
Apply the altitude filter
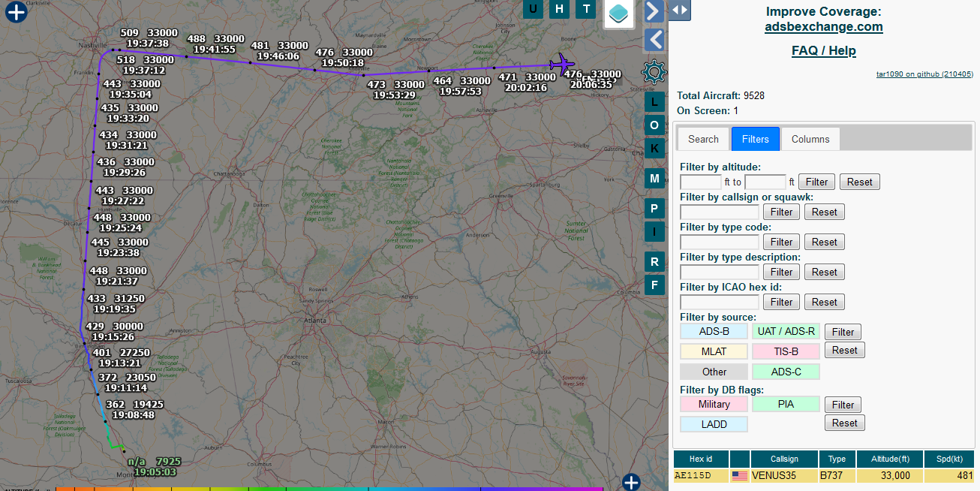(816, 182)
